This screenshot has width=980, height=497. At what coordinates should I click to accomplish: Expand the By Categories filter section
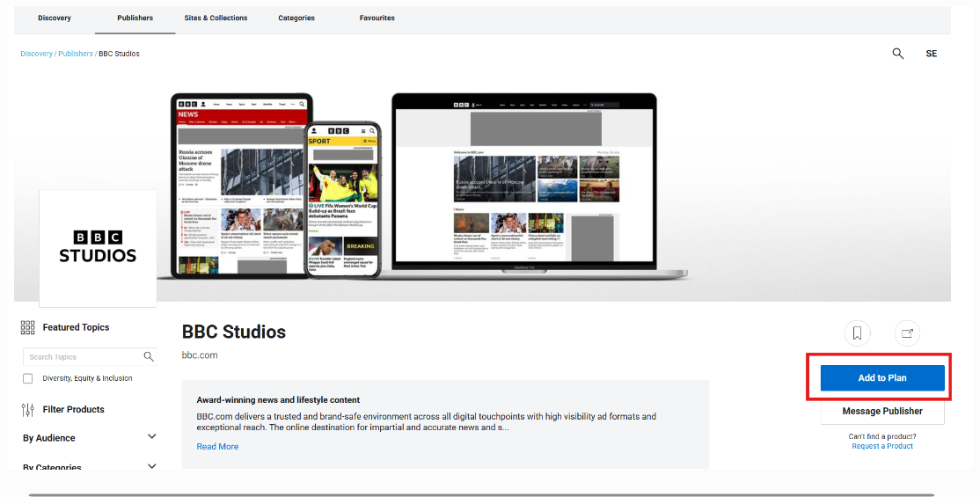(151, 467)
